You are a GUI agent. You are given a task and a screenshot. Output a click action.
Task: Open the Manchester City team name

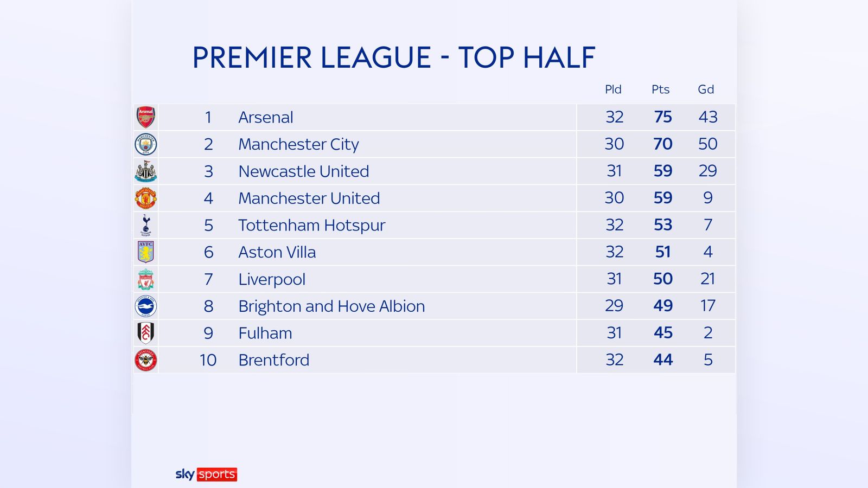[x=298, y=144]
